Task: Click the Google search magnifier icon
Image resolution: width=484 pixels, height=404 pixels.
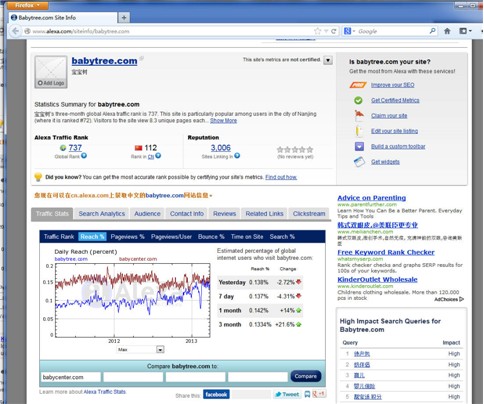Action: pos(432,31)
